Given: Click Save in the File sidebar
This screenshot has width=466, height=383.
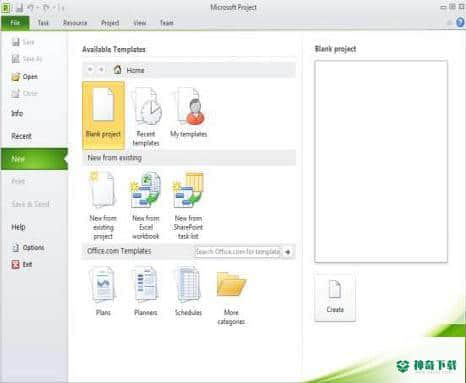Looking at the screenshot, I should point(23,42).
